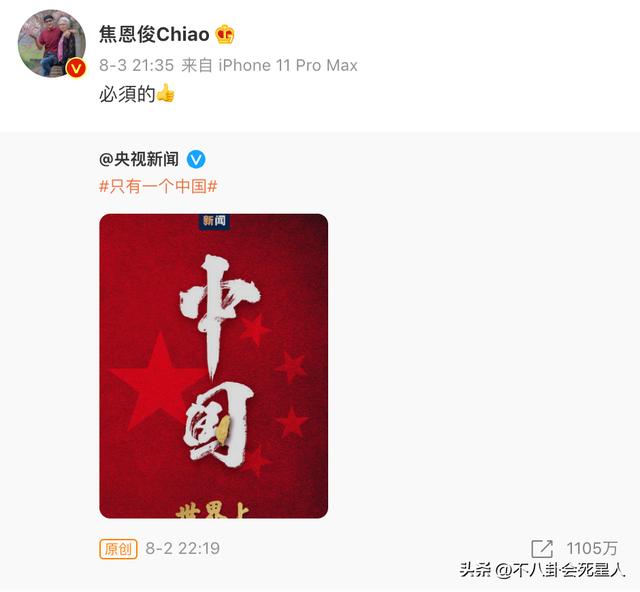Click the 新闻 logo on top of poster

tap(214, 221)
